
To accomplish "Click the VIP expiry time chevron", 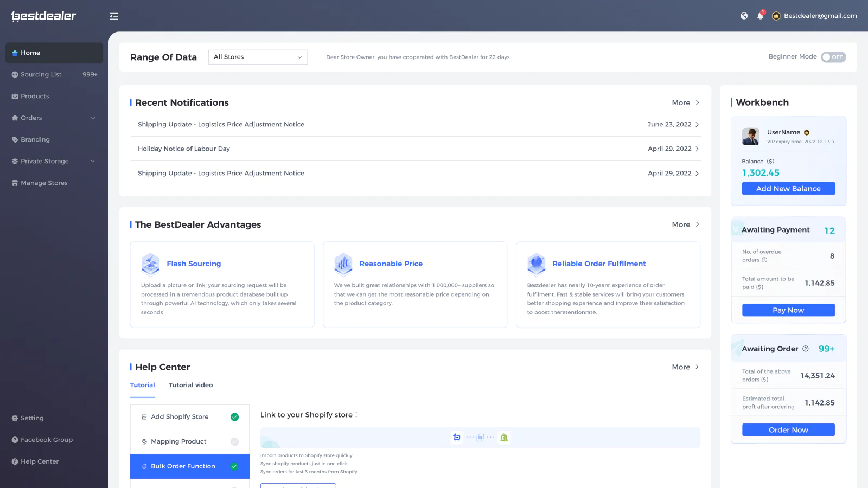I will 833,142.
